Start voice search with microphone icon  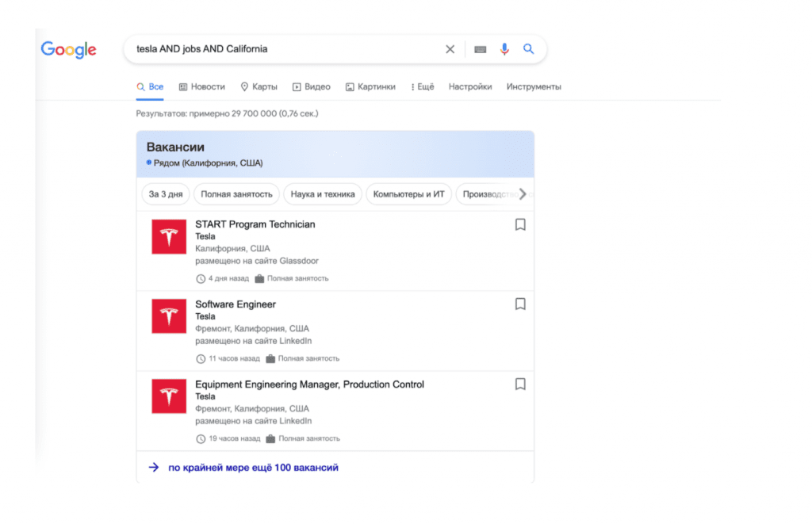tap(504, 49)
